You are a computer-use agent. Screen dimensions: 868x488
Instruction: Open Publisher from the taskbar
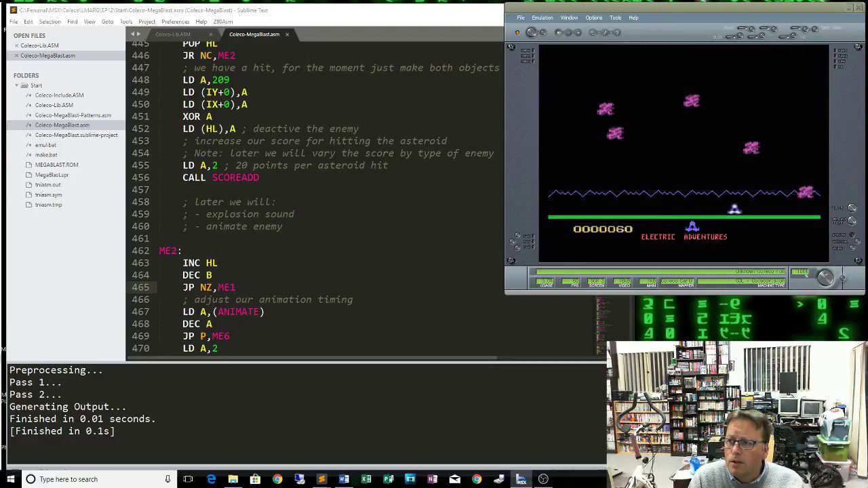click(388, 479)
